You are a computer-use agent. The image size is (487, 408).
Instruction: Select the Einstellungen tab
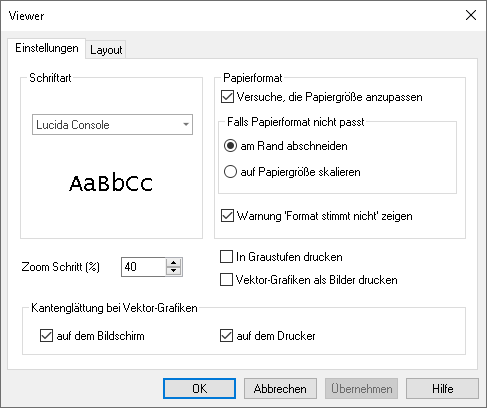pyautogui.click(x=47, y=48)
